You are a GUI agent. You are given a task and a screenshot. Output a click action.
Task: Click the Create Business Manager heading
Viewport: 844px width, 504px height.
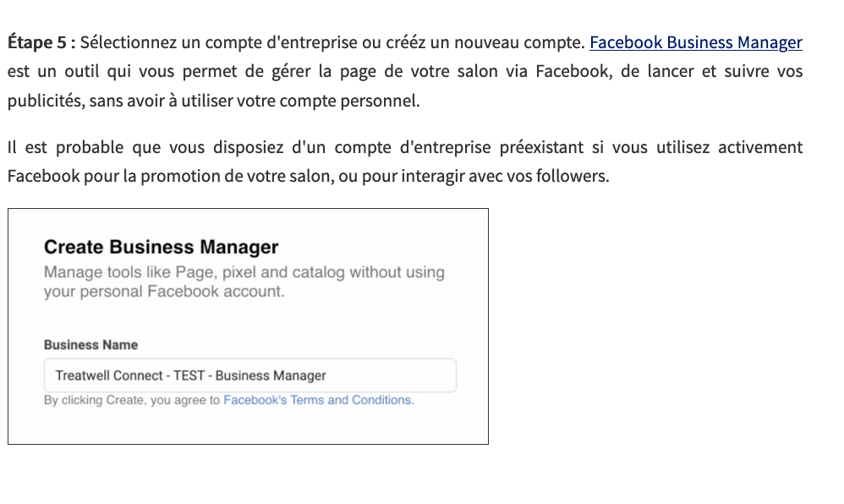point(161,247)
